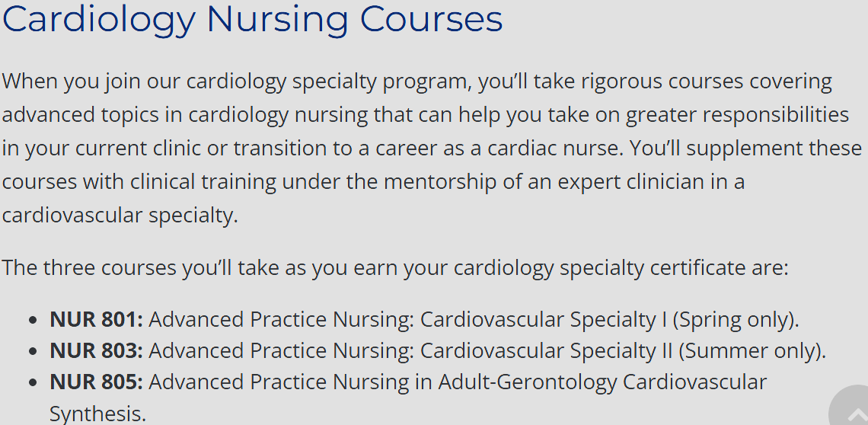868x425 pixels.
Task: Click the sentence starting "The three courses you'll take"
Action: (394, 268)
